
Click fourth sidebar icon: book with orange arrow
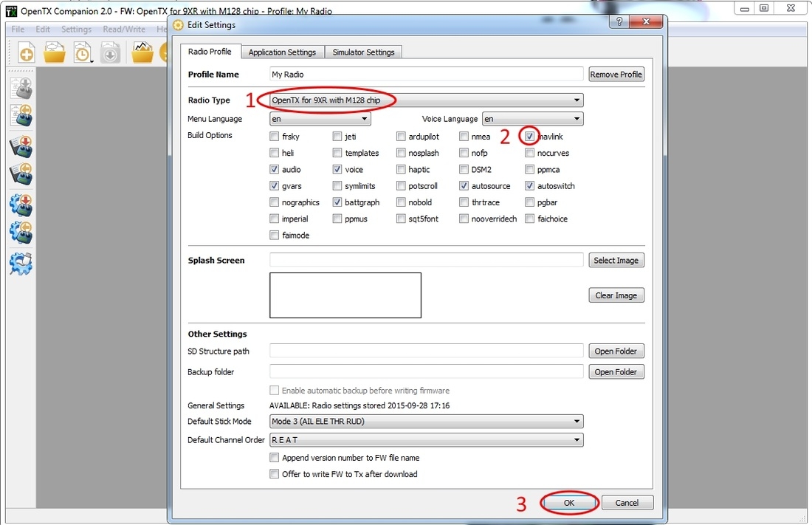pos(21,174)
